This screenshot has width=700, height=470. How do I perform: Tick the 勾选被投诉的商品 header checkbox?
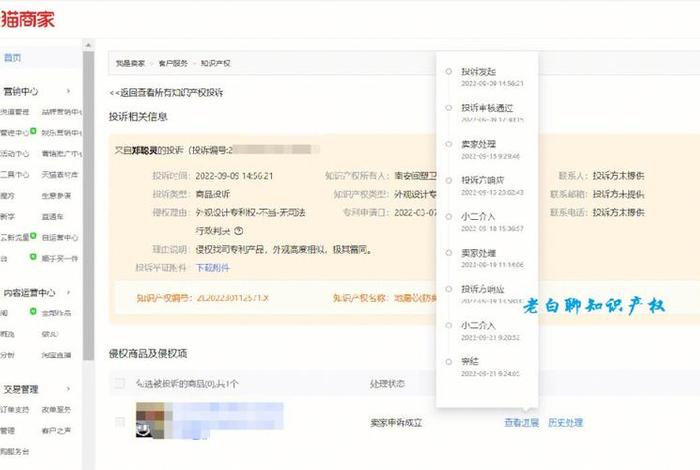(x=119, y=383)
